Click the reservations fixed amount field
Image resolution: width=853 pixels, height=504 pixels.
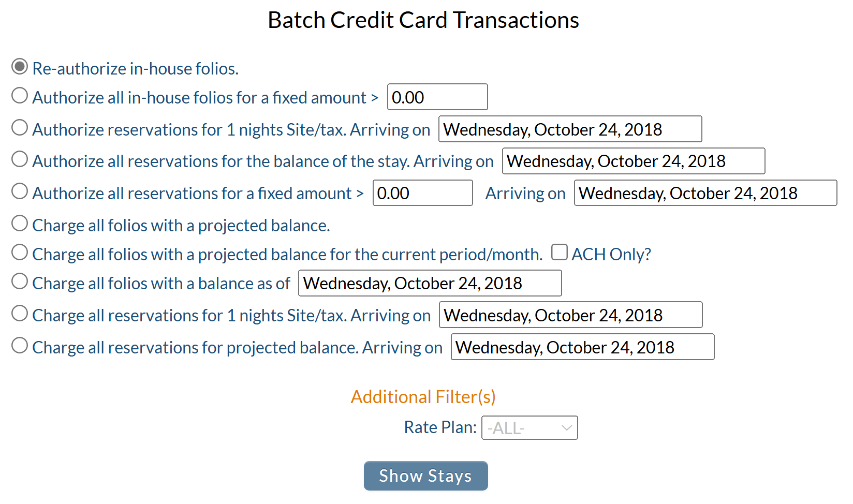[423, 193]
